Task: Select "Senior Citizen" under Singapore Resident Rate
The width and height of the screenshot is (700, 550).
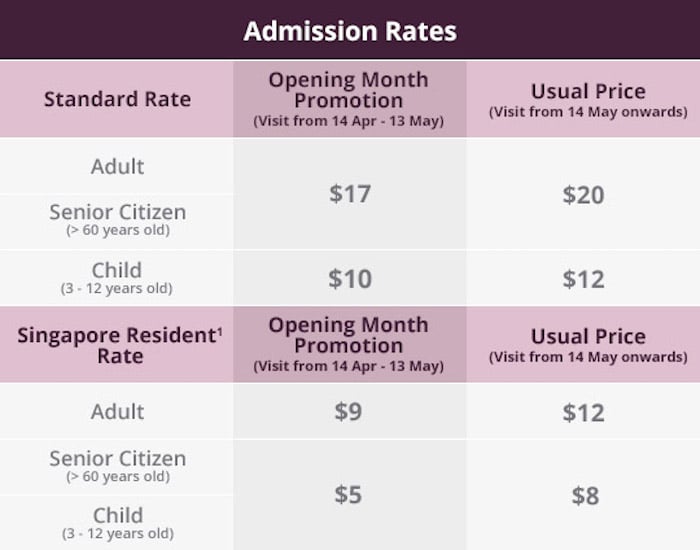Action: 117,459
